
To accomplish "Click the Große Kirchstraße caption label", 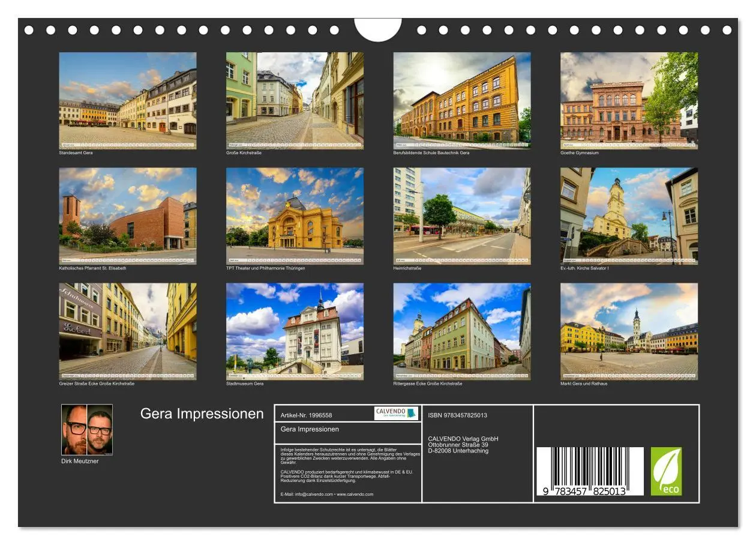I will [244, 152].
